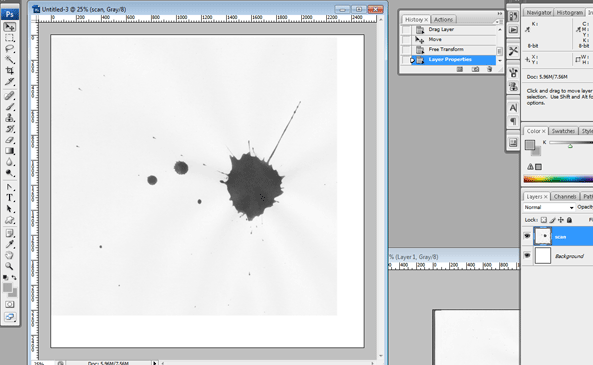This screenshot has height=365, width=593.
Task: Open the status bar info arrow menu
Action: pos(154,363)
